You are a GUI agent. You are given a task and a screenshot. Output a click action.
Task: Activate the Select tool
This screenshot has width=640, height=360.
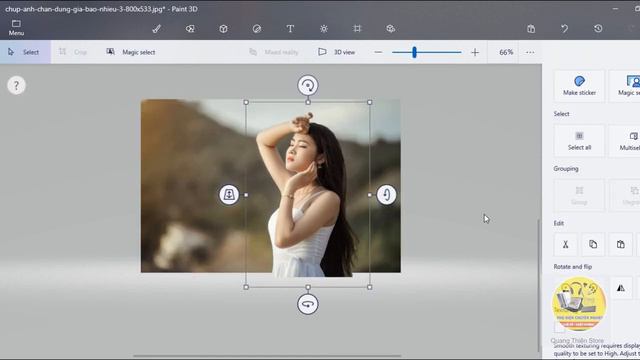(x=25, y=52)
